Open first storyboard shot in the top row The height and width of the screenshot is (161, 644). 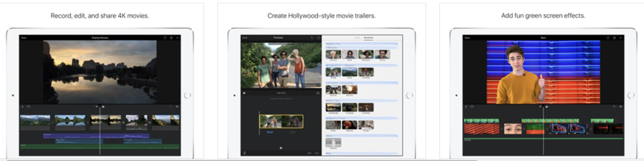point(334,55)
